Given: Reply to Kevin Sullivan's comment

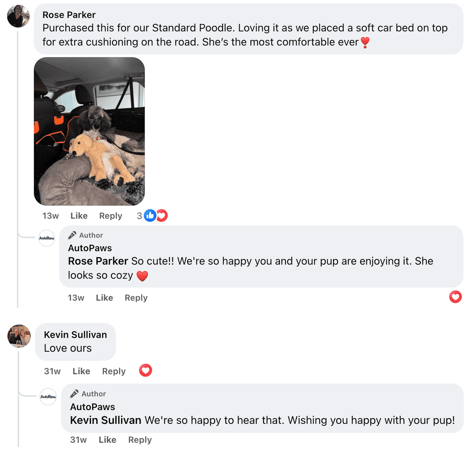Looking at the screenshot, I should click(x=114, y=371).
